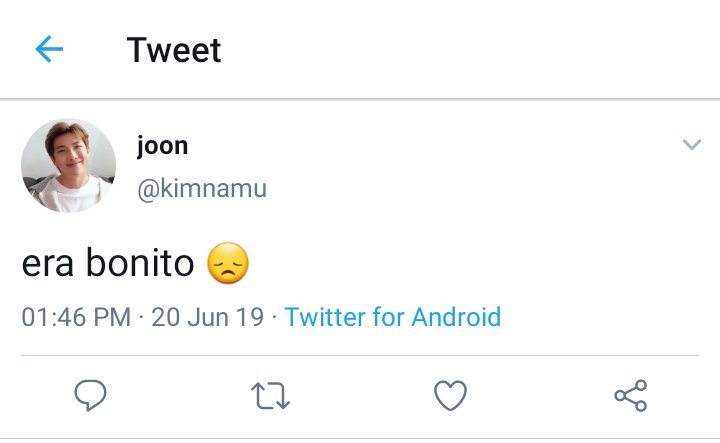Select the tweet text 'era bonito'

[108, 264]
